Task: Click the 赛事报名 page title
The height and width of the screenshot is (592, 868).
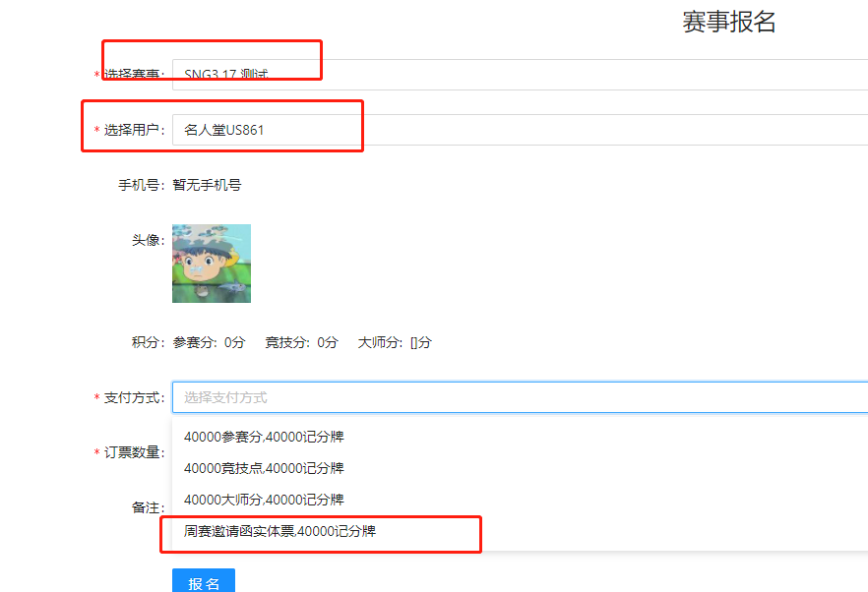Action: (x=729, y=23)
